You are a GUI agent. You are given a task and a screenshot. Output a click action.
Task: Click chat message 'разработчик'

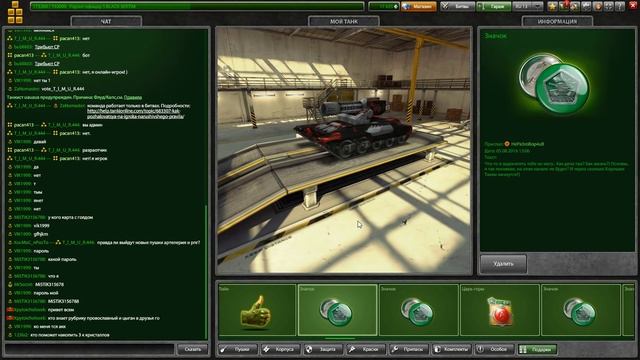click(95, 150)
